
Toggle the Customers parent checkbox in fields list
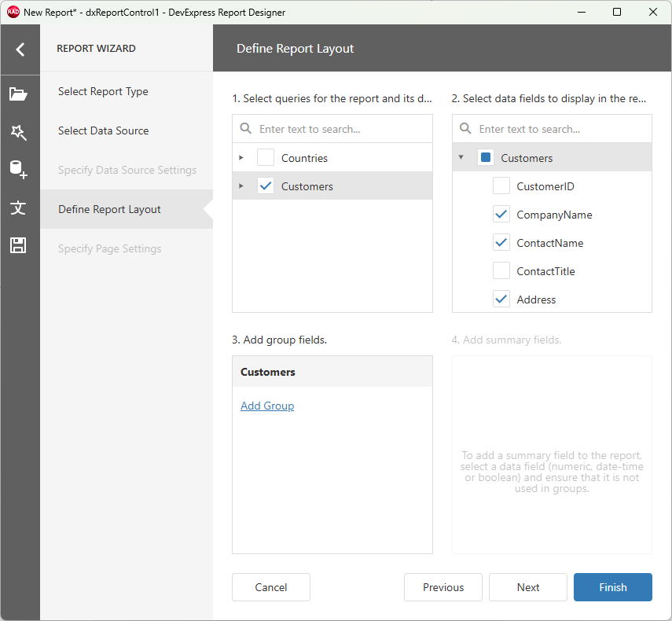click(x=486, y=157)
